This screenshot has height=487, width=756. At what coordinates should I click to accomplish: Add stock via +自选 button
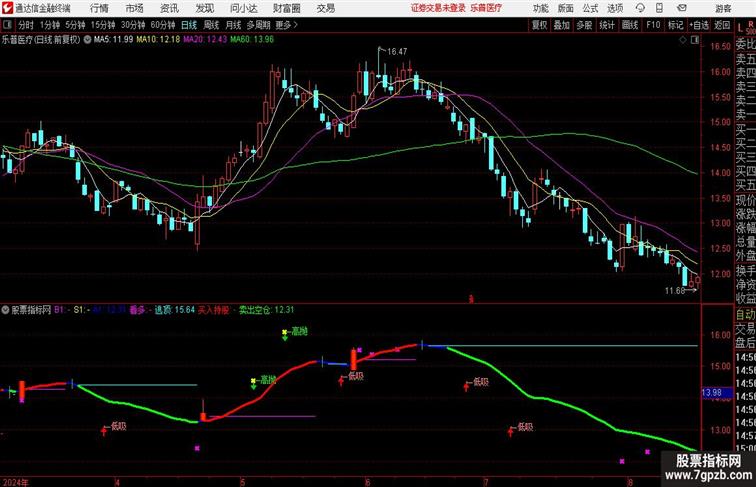699,25
